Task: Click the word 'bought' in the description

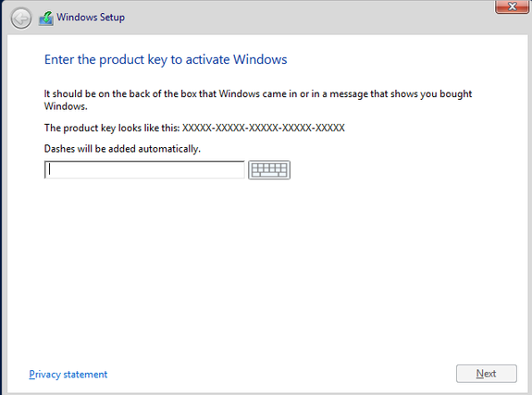Action: 455,94
